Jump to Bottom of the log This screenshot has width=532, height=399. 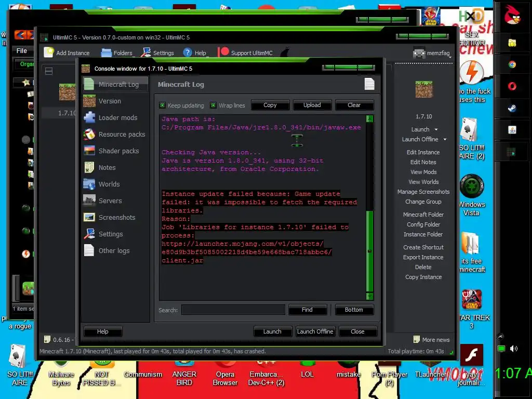click(x=354, y=310)
